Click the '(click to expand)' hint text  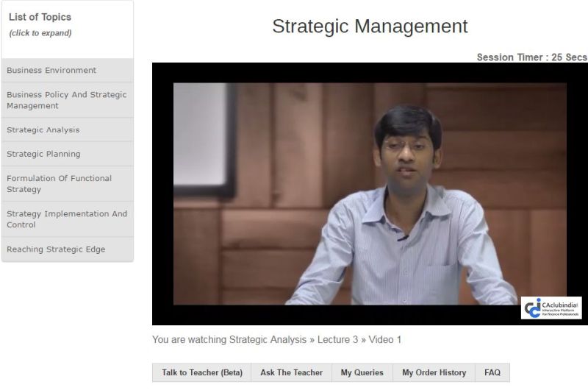click(x=40, y=33)
